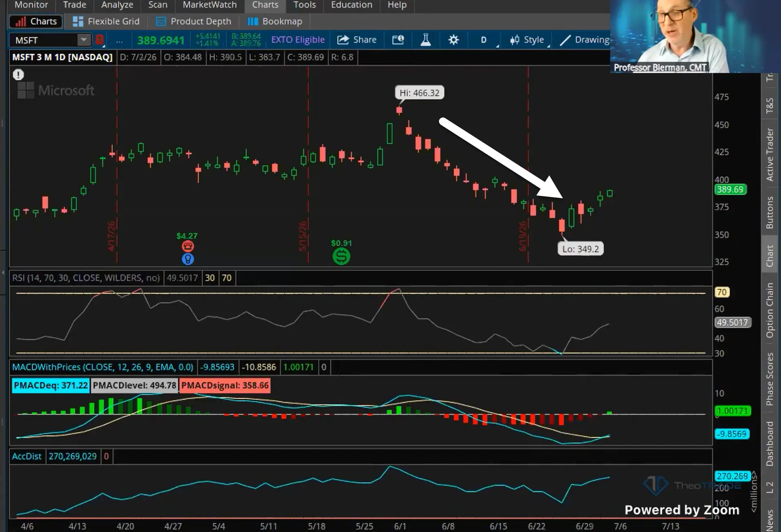Open the Phase Scores sidebar panel
The height and width of the screenshot is (532, 781).
[770, 379]
